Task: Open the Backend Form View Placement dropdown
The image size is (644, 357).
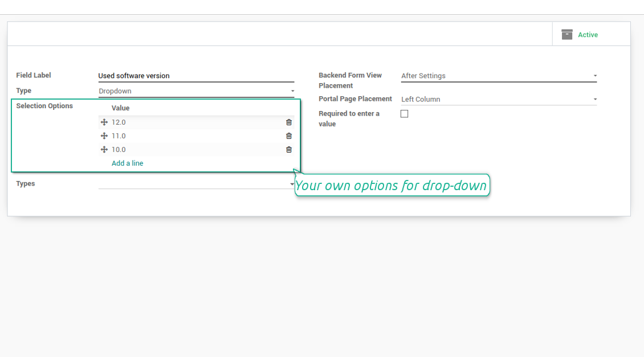Action: point(499,76)
